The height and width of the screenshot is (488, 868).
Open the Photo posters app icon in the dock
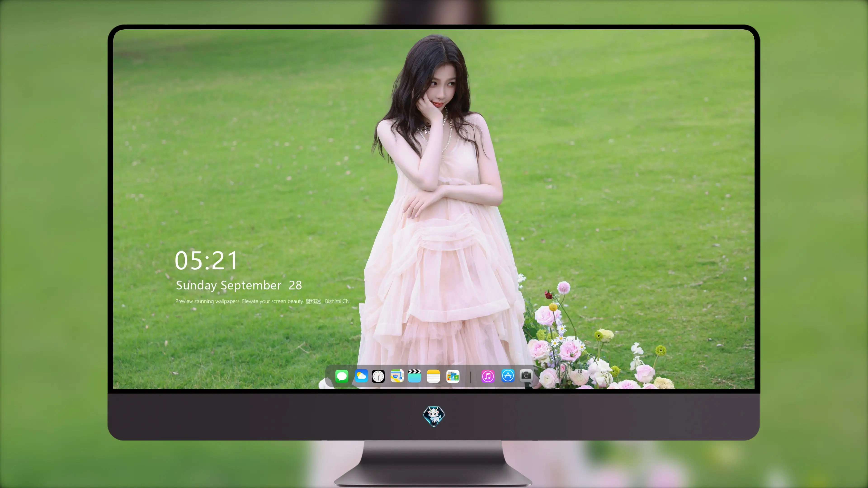[x=453, y=376]
